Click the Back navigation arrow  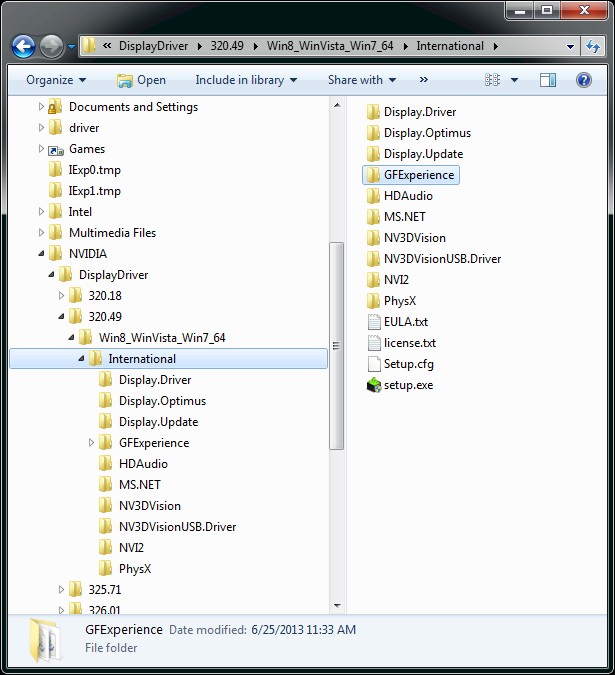(23, 46)
